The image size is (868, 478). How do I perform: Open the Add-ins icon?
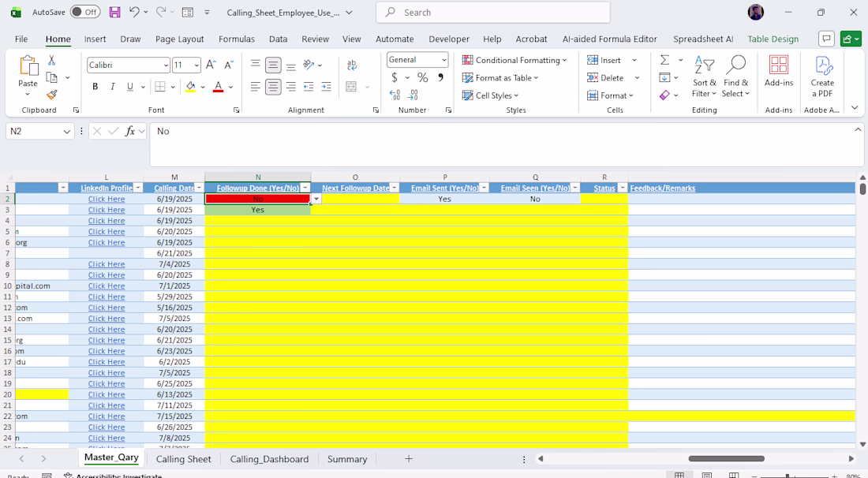[778, 76]
